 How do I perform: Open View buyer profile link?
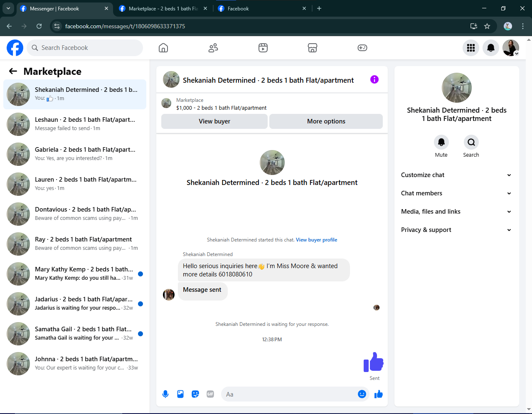pos(316,240)
